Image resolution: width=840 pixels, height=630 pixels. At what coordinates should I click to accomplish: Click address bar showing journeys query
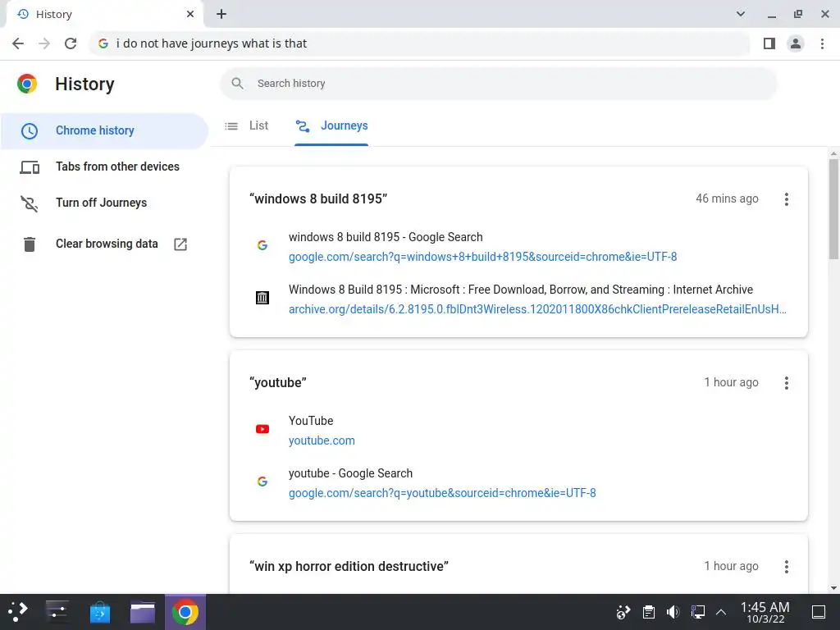point(418,43)
